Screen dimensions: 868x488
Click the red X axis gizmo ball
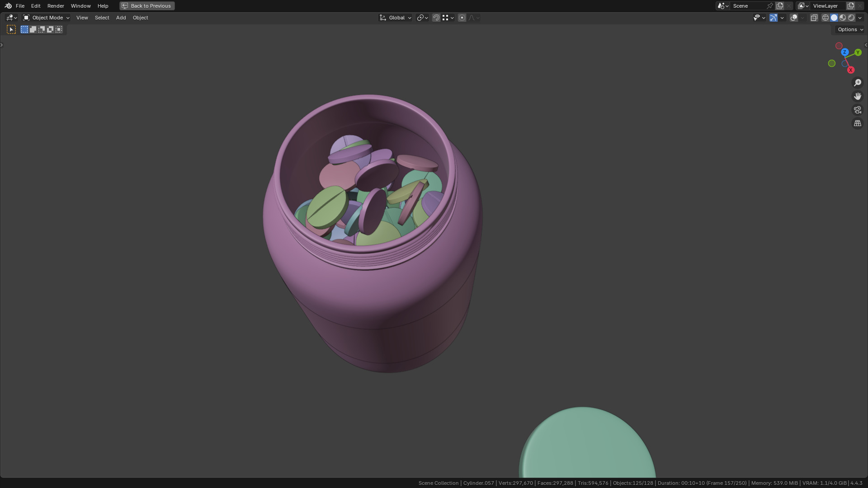(851, 70)
